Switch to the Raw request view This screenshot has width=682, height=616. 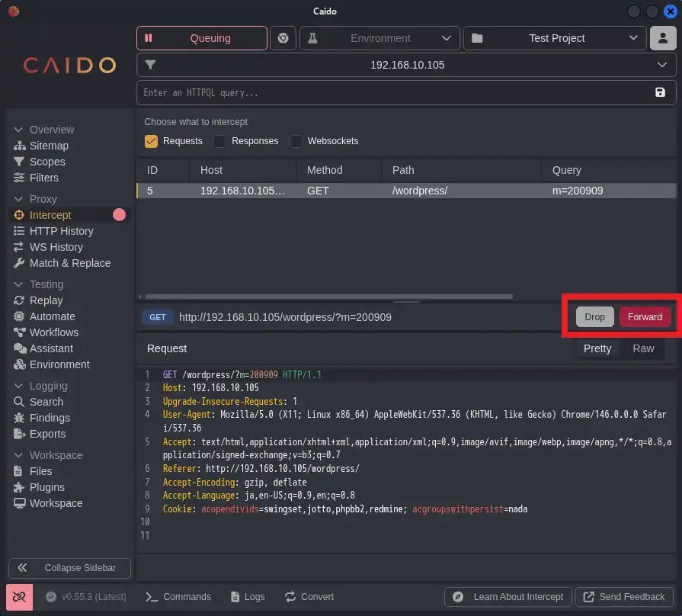tap(643, 348)
